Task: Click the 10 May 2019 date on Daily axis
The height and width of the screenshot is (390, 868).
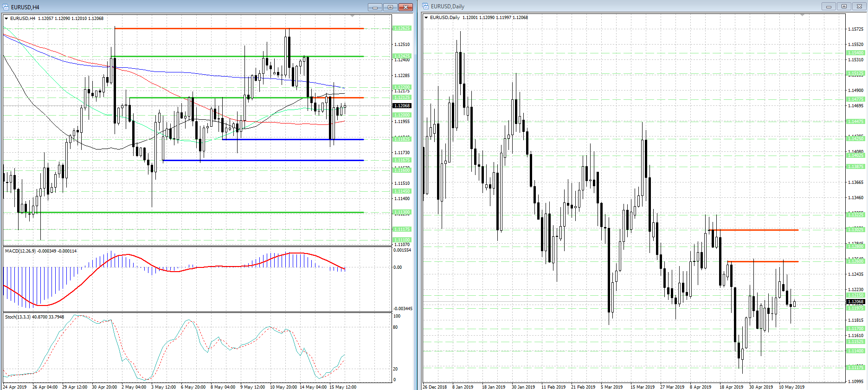Action: [792, 387]
